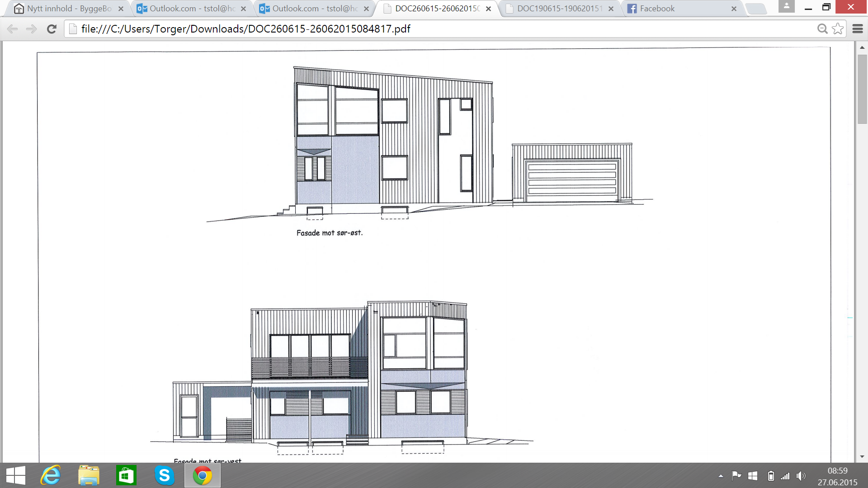868x488 pixels.
Task: Open Internet Explorer from the taskbar
Action: 51,475
